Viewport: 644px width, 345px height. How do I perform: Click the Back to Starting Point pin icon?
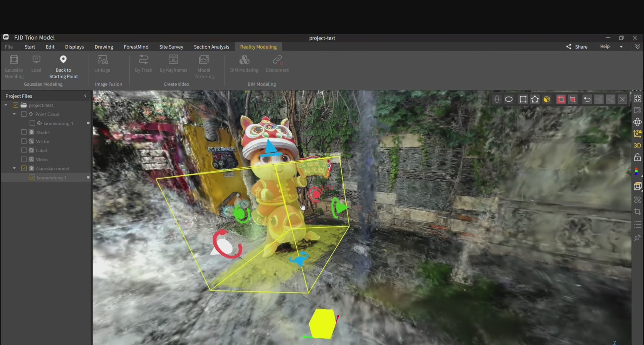[x=63, y=59]
